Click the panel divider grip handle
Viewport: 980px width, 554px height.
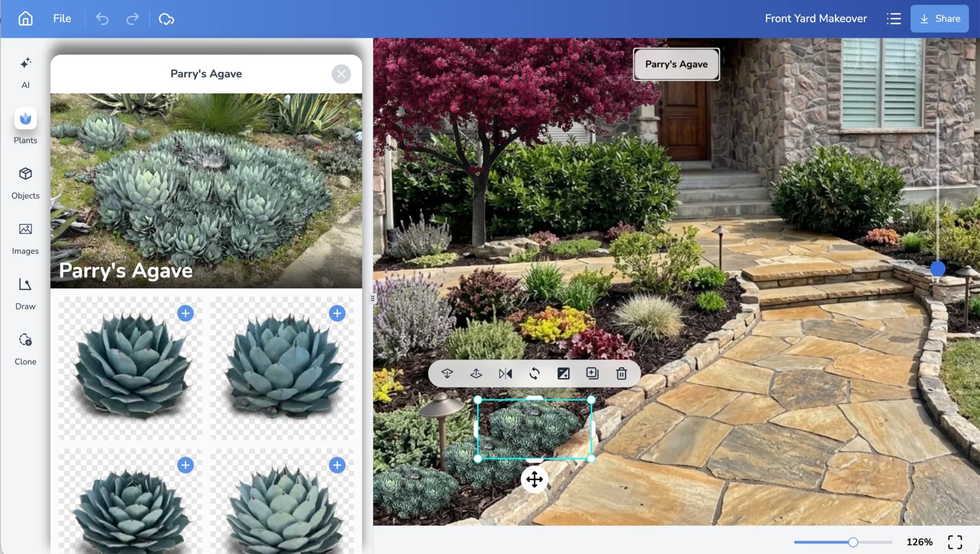click(x=373, y=299)
